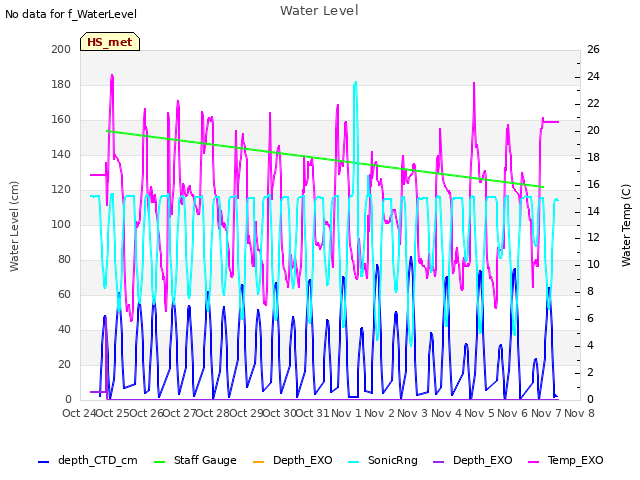The image size is (640, 480).
Task: Click the 'No data for f_WaterLevel' message
Action: point(71,14)
